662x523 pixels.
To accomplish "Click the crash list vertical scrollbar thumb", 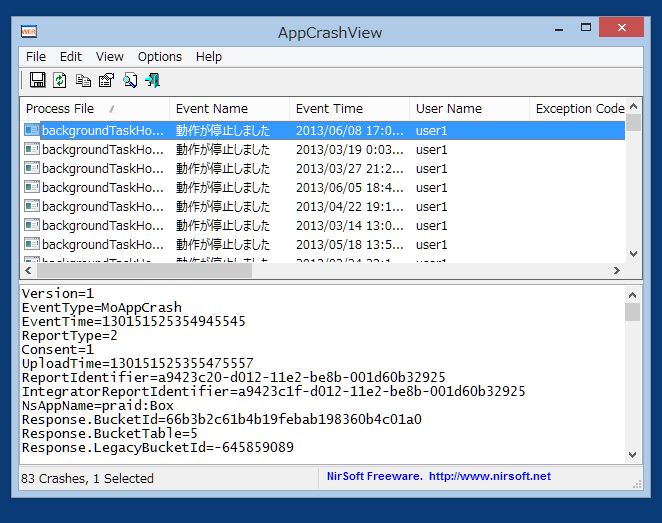I will (x=633, y=122).
